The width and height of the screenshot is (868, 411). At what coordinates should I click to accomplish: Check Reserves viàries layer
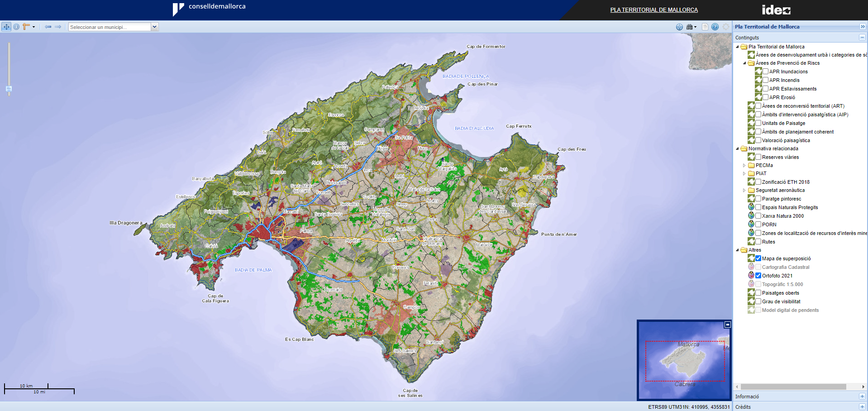pyautogui.click(x=758, y=157)
